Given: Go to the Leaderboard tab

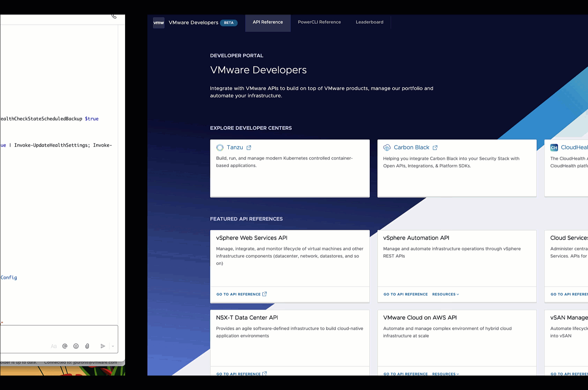Looking at the screenshot, I should 370,22.
